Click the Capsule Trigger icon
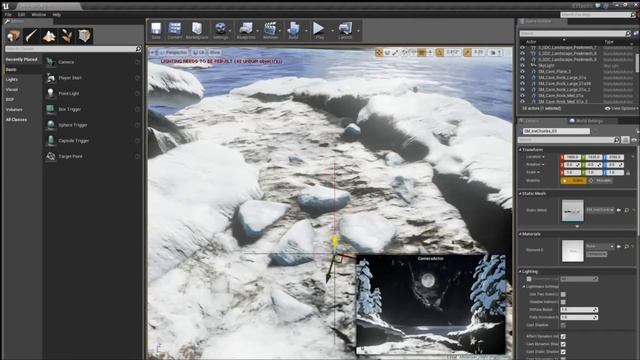 (x=51, y=140)
